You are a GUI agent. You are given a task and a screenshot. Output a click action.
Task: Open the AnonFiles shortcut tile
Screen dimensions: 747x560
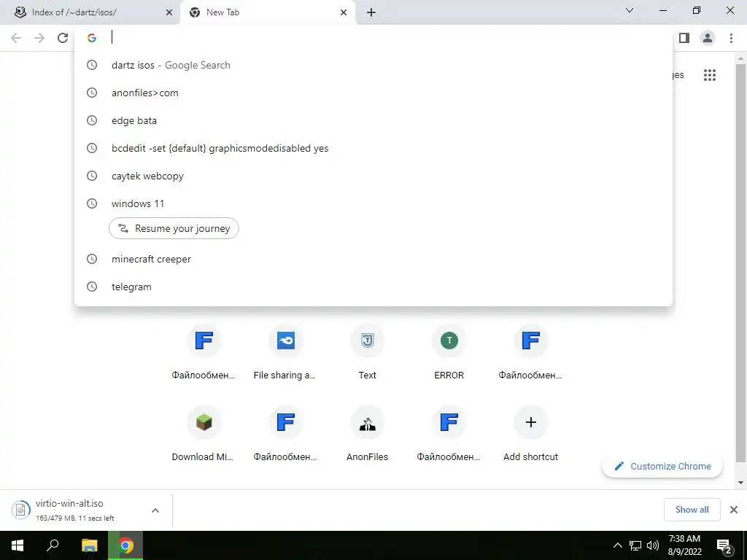368,435
